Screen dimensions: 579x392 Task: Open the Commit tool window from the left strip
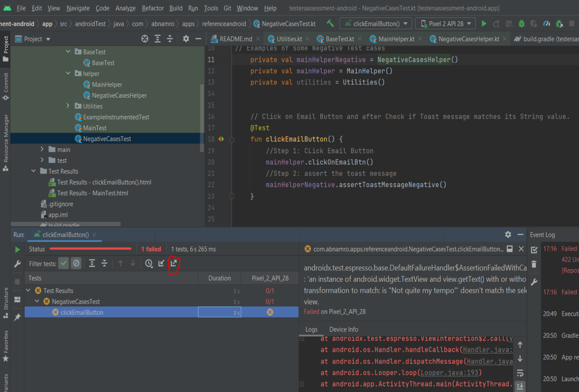pyautogui.click(x=5, y=86)
